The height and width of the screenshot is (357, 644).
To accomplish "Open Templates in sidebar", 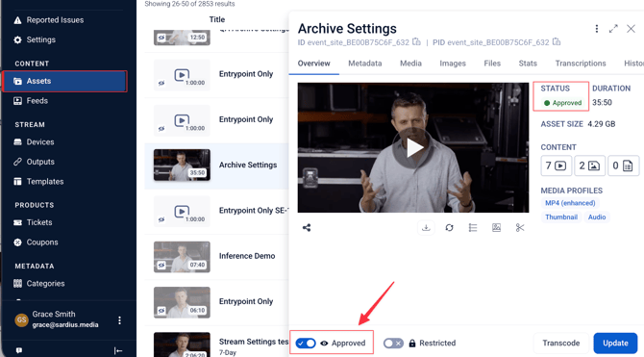I will point(38,181).
